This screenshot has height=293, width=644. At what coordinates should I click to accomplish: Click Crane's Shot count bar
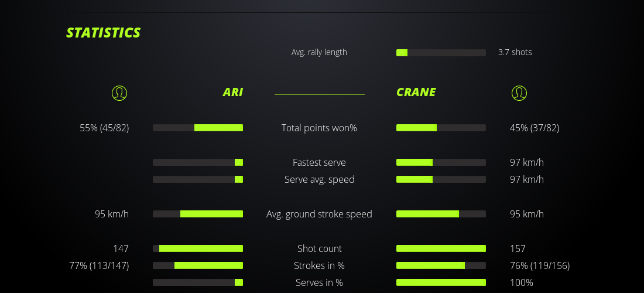(441, 248)
